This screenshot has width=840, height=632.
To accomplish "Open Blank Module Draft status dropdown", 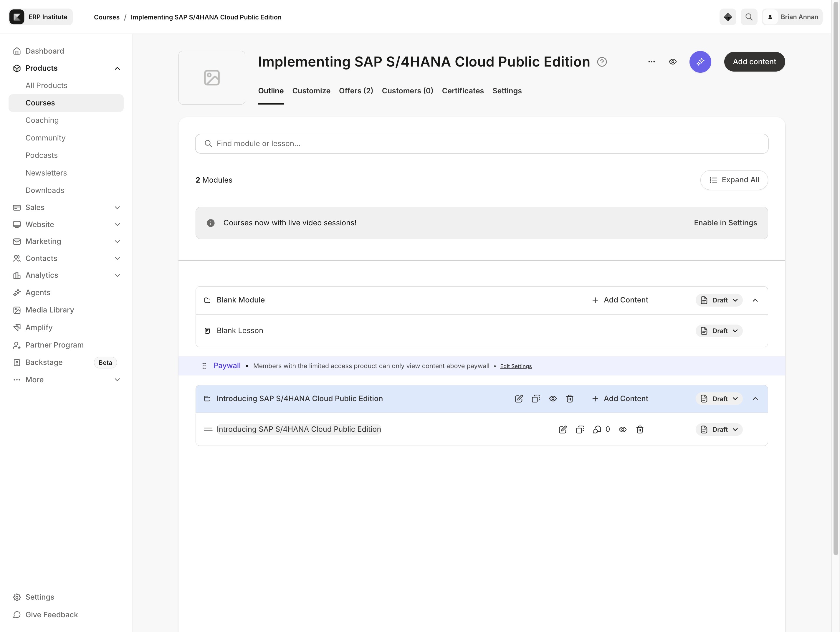I will [719, 300].
